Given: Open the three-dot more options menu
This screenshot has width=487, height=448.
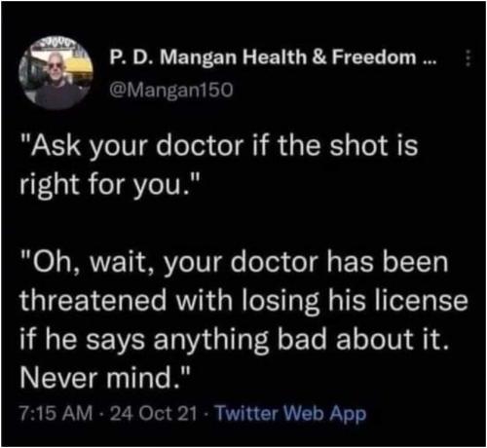Looking at the screenshot, I should (468, 58).
